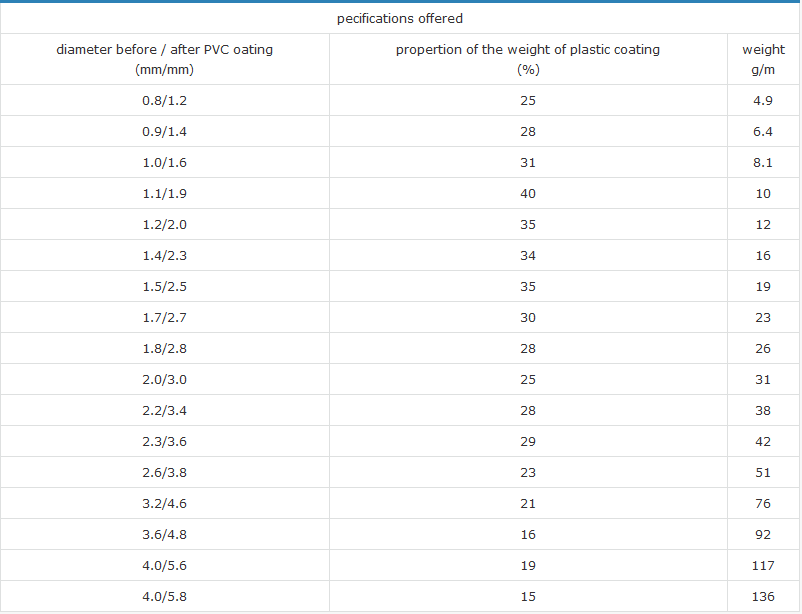Select the weight value 38 cell
Viewport: 802px width, 614px height.
pyautogui.click(x=763, y=410)
